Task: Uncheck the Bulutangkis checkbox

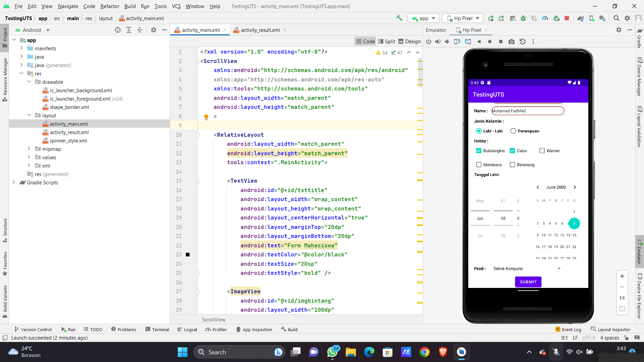Action: tap(479, 151)
